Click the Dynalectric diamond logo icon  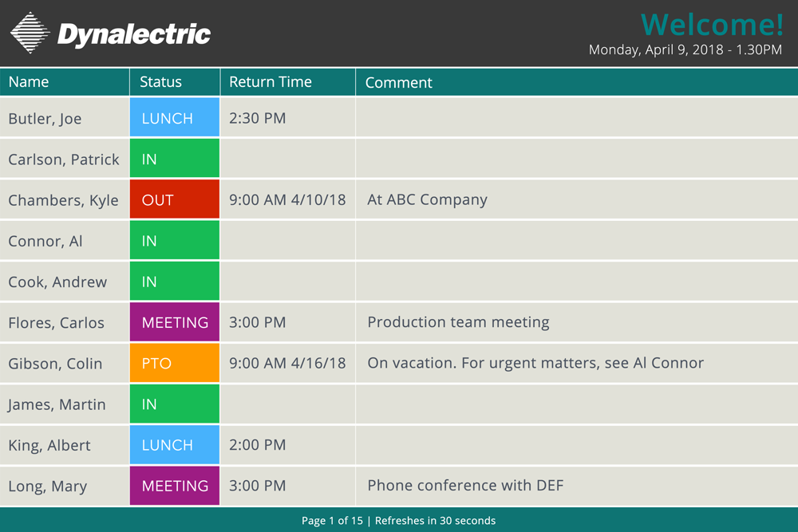[x=30, y=33]
